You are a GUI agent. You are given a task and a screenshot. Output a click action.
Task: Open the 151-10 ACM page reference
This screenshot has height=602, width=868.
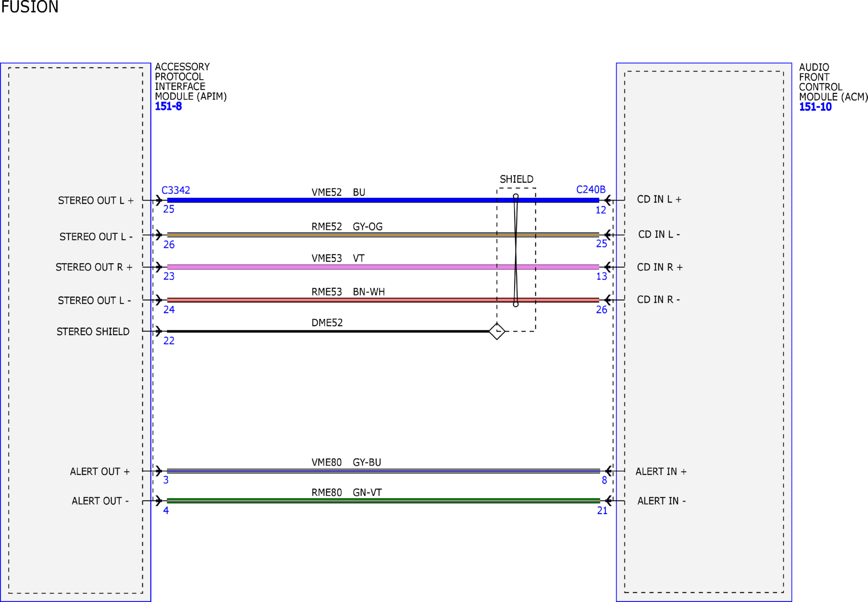(x=815, y=107)
